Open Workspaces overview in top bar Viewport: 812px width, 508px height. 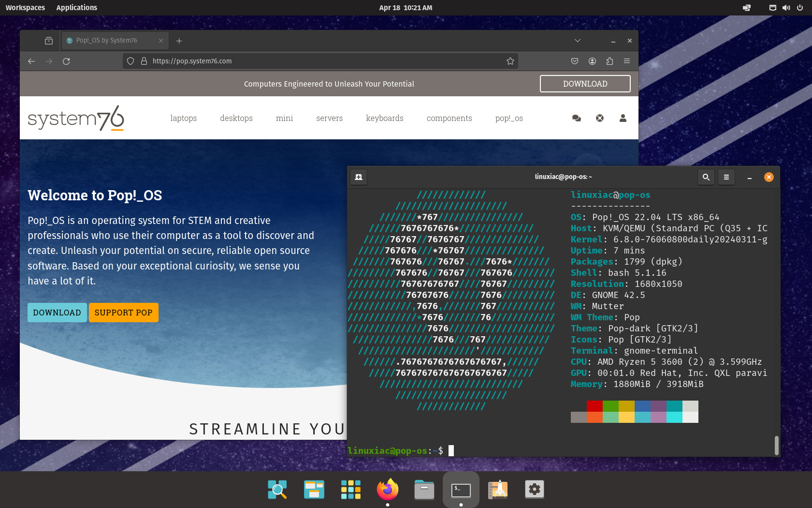pos(25,8)
